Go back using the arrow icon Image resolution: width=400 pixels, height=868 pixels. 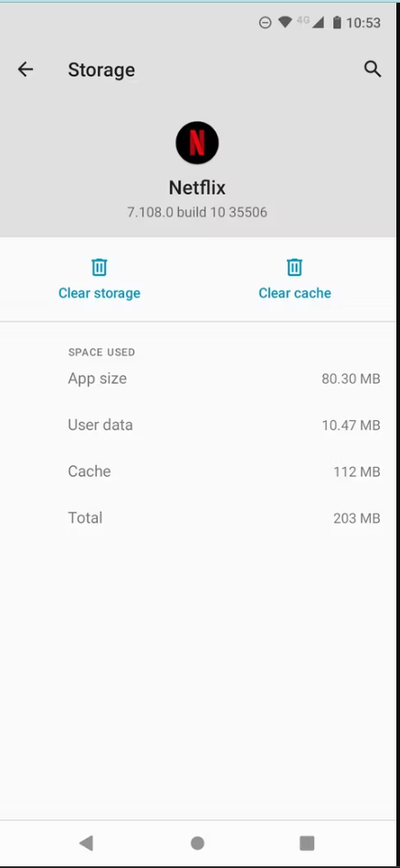pyautogui.click(x=26, y=69)
